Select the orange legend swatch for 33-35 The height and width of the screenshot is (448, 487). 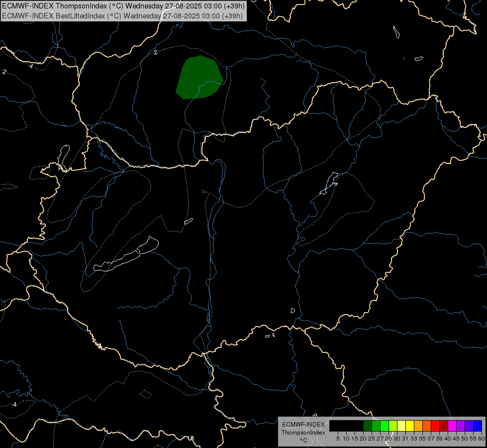point(418,426)
